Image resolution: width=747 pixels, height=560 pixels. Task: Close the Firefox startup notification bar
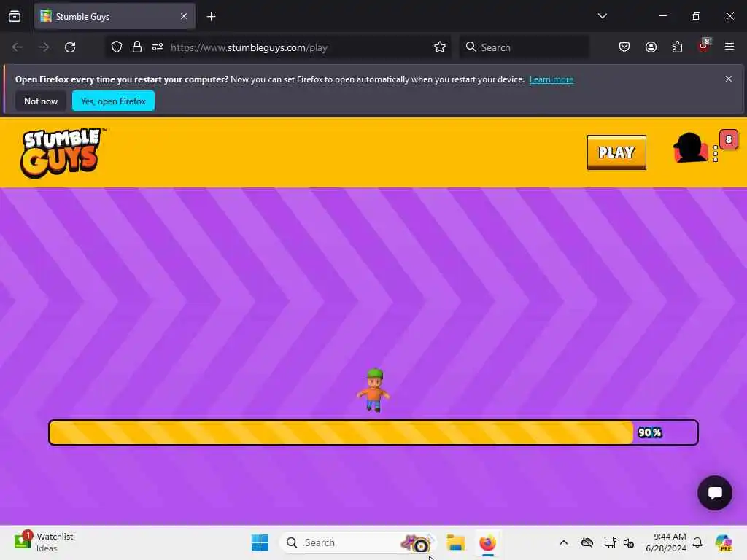[x=729, y=79]
